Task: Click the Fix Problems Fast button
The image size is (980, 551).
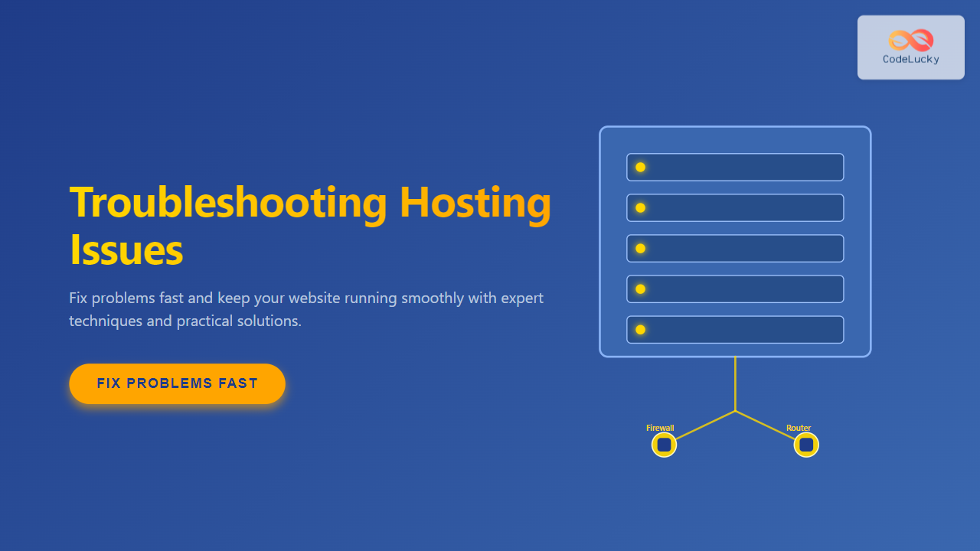Action: [x=177, y=383]
